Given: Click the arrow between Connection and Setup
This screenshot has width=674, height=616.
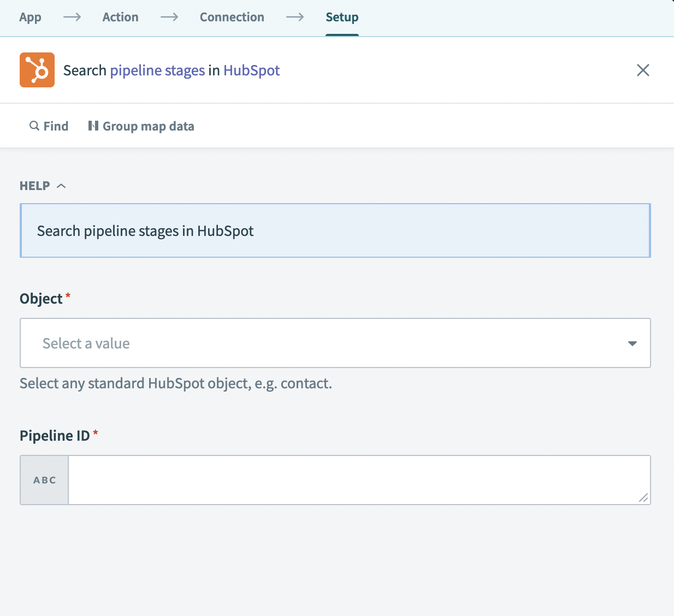Looking at the screenshot, I should pos(295,17).
